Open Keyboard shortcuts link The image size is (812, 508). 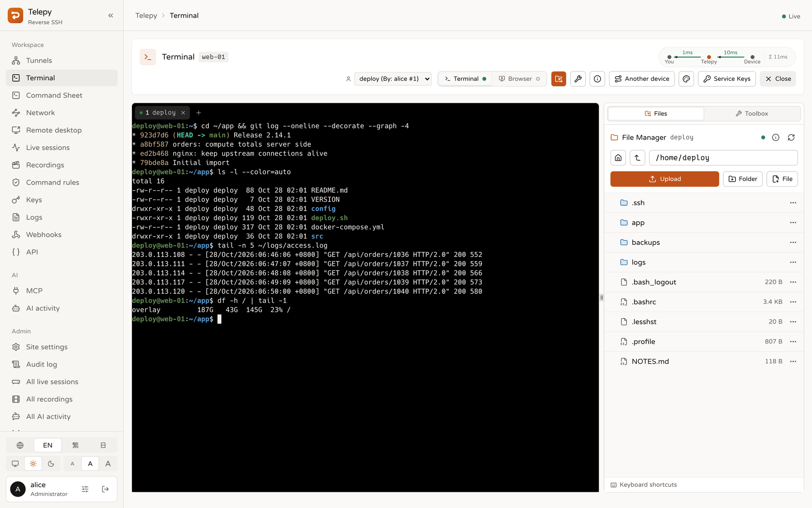point(644,485)
